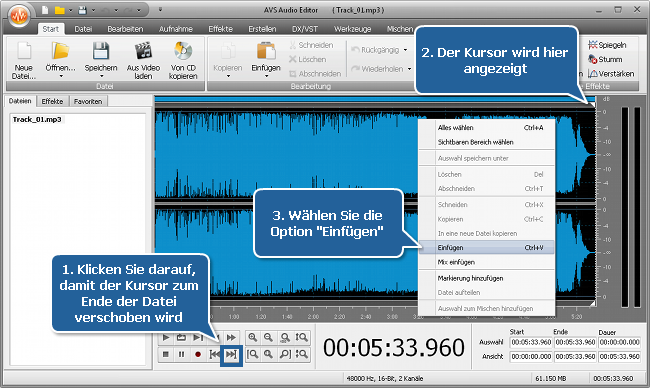Open the Wiederholen history dropdown arrow
This screenshot has width=650, height=388.
tap(409, 69)
